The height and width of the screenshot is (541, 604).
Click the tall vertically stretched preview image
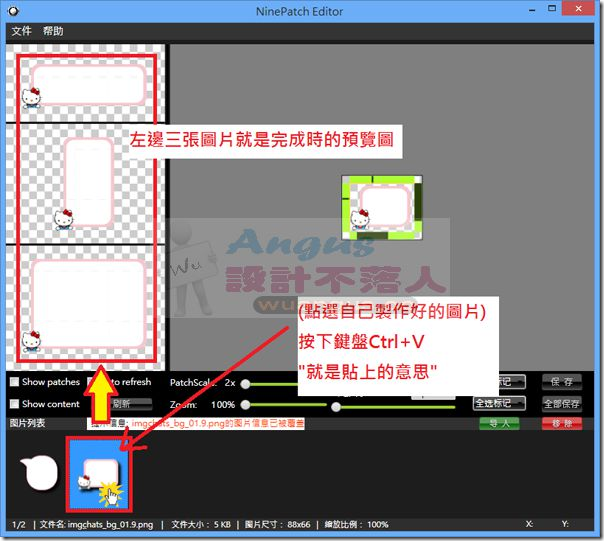85,184
